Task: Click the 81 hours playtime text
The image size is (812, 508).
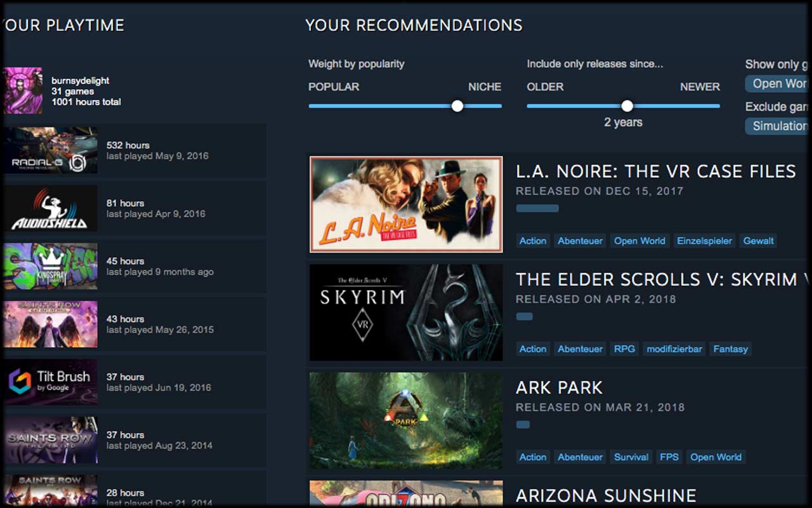Action: coord(126,203)
